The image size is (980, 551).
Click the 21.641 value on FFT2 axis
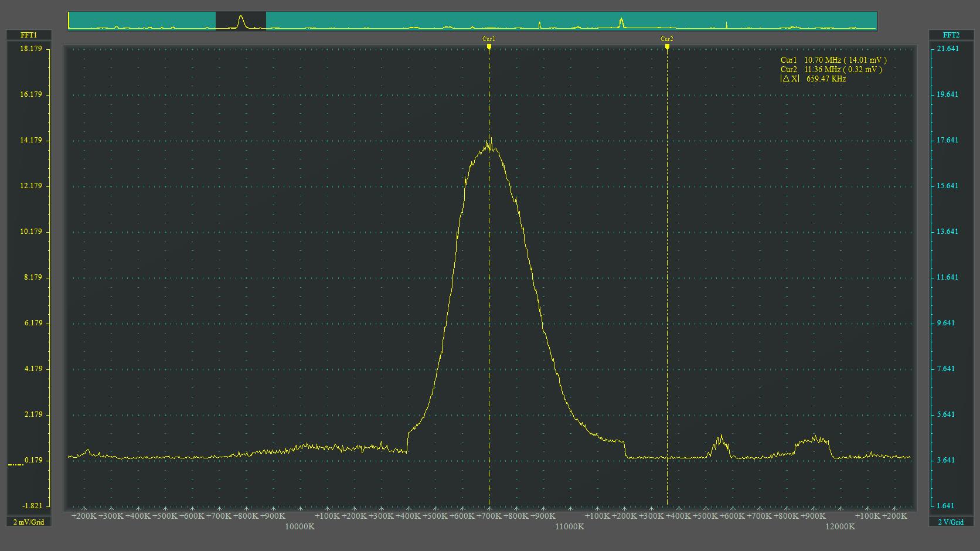[948, 49]
